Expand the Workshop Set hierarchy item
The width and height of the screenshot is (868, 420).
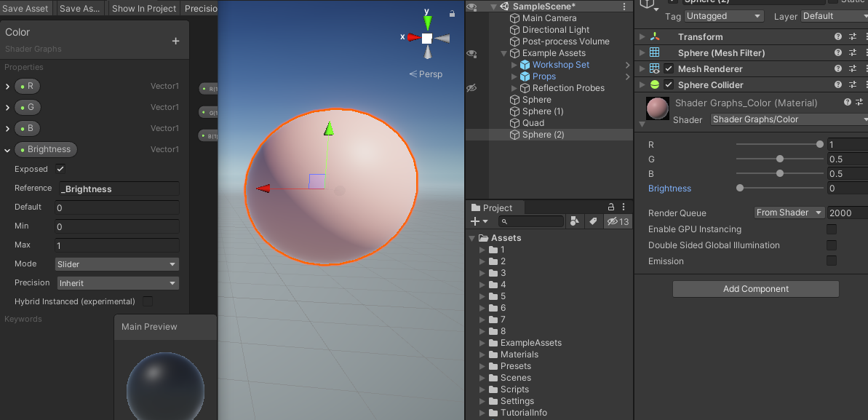coord(514,65)
